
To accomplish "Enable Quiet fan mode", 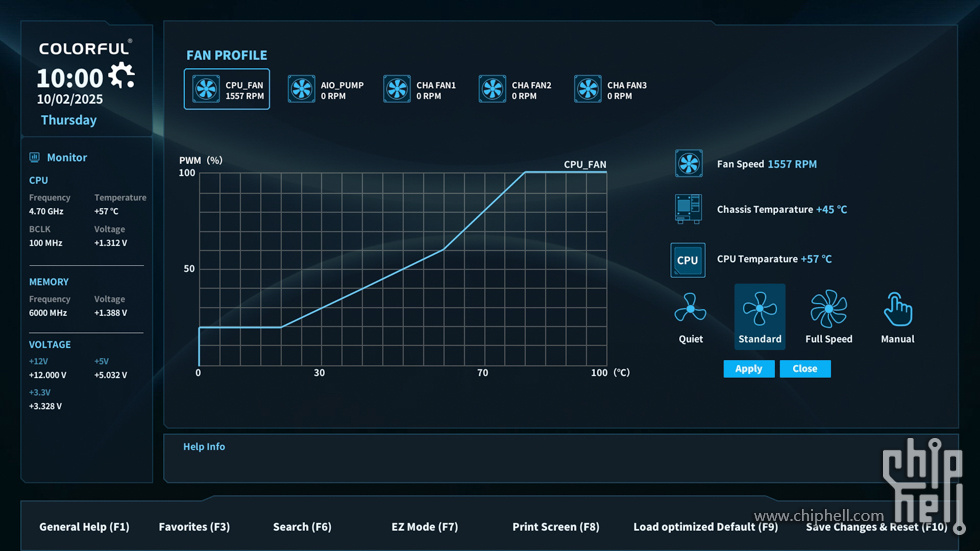I will pos(690,317).
